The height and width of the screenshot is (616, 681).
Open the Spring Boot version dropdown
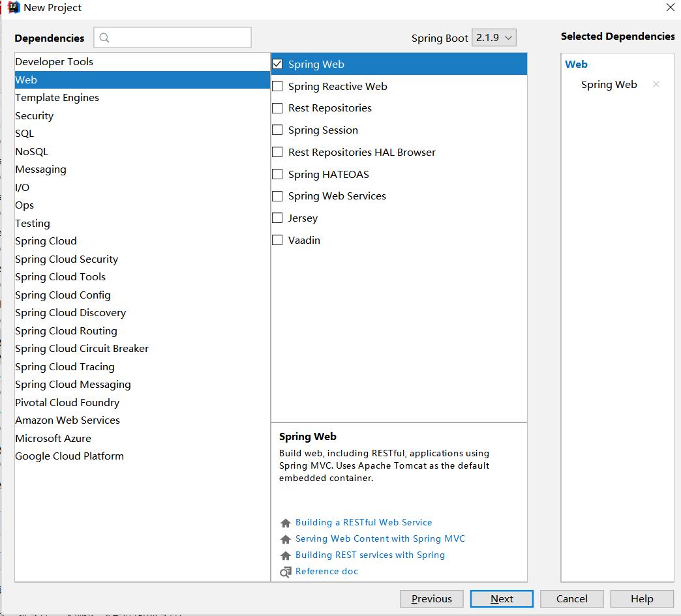[494, 38]
